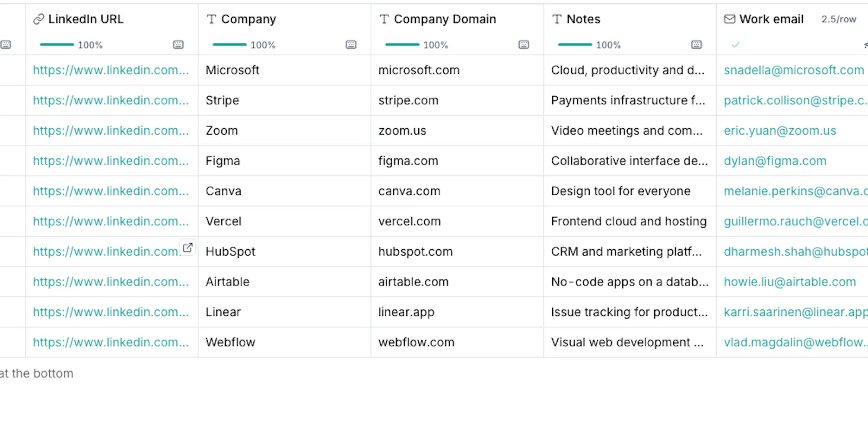
Task: Open the LinkedIn URL in the Microsoft row
Action: [111, 70]
